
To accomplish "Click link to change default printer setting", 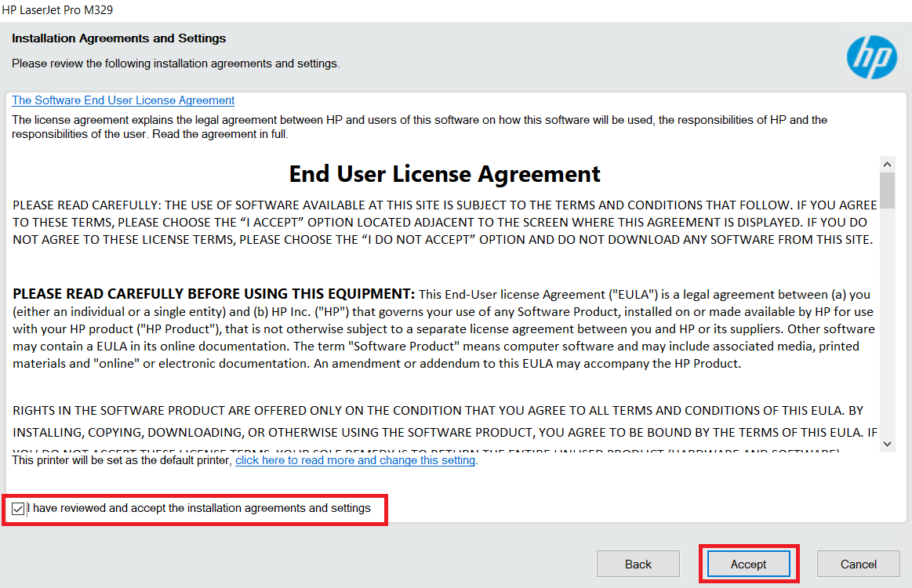I will (355, 460).
